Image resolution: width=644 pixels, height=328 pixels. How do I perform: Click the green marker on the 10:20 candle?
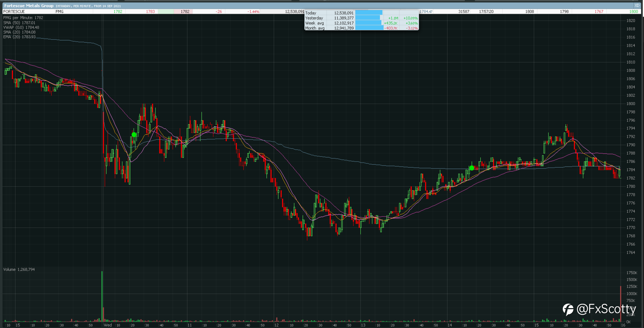[134, 134]
